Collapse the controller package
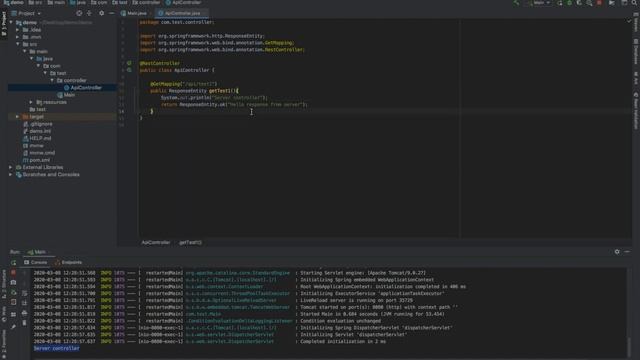640x360 pixels. (x=52, y=80)
